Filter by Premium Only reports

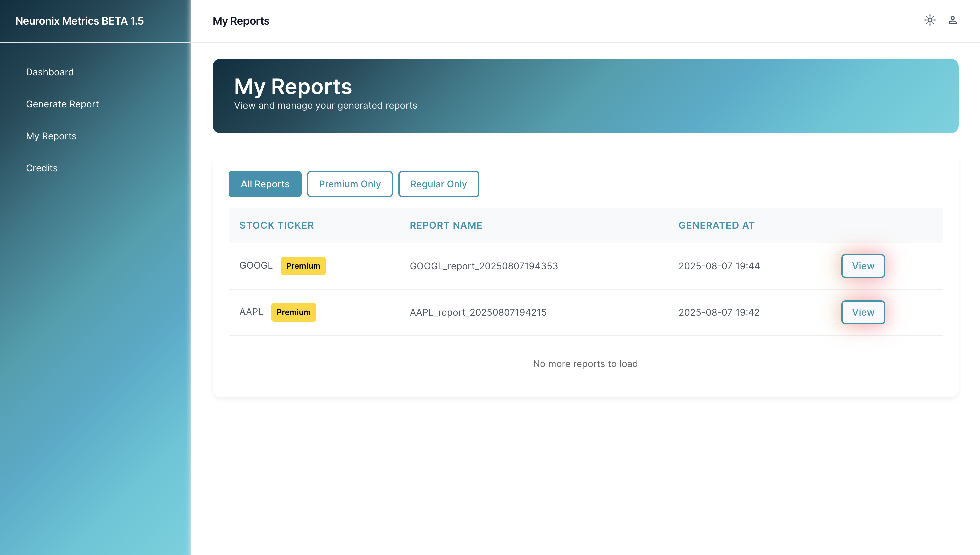(x=350, y=184)
